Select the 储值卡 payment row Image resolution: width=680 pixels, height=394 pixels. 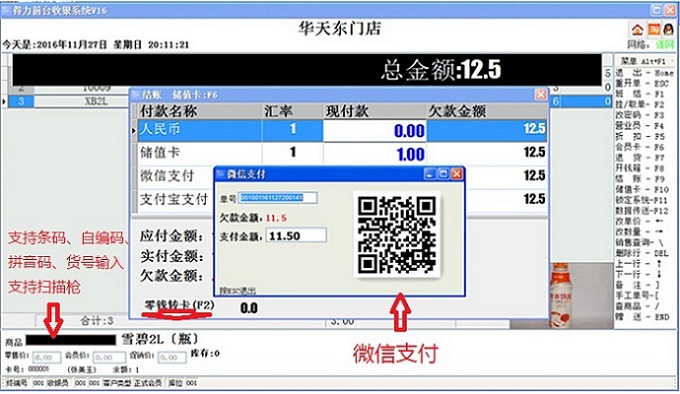pos(342,153)
